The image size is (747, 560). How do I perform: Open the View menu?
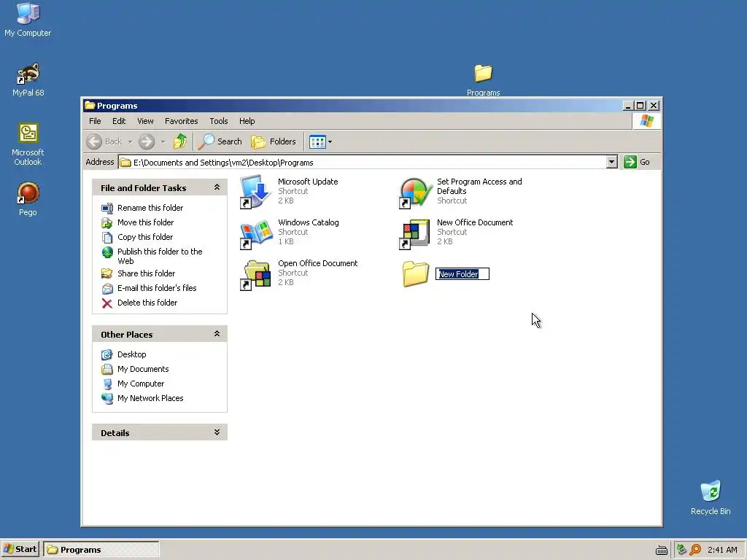145,121
